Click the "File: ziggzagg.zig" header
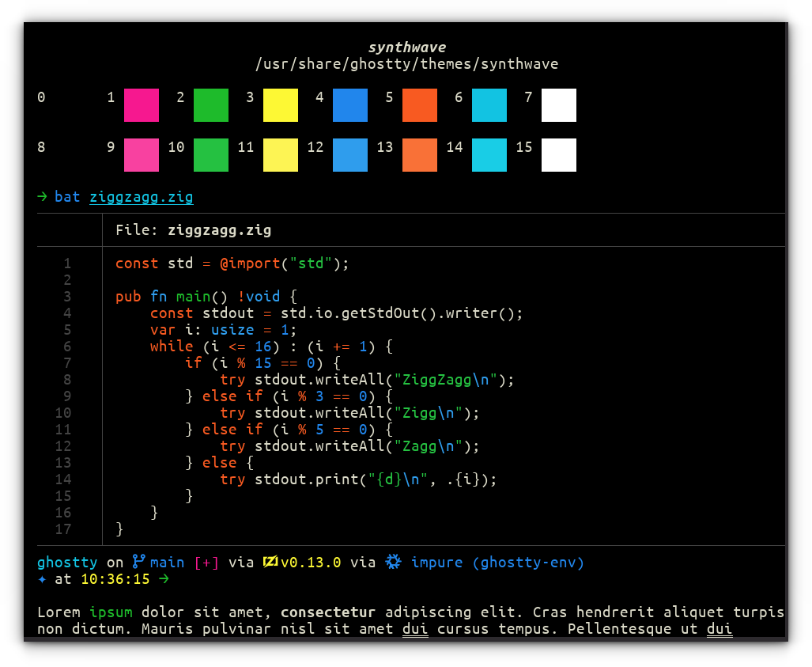The width and height of the screenshot is (812, 667). coord(194,230)
